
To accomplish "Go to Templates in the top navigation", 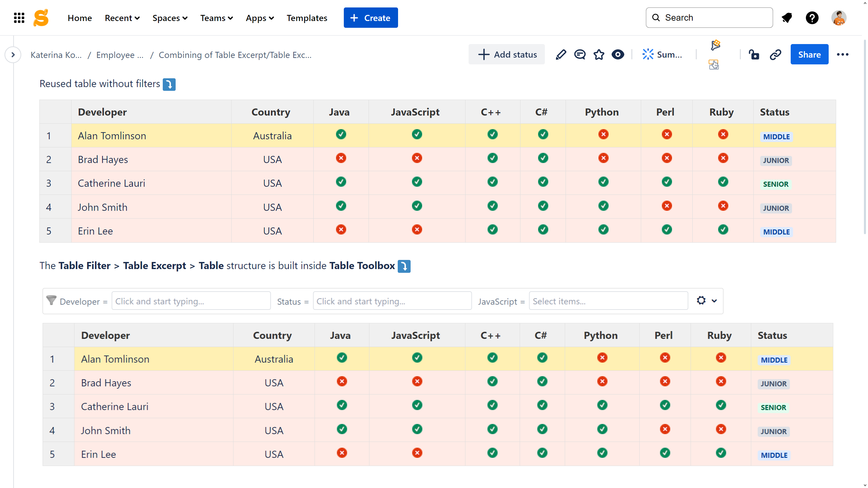I will (x=307, y=18).
